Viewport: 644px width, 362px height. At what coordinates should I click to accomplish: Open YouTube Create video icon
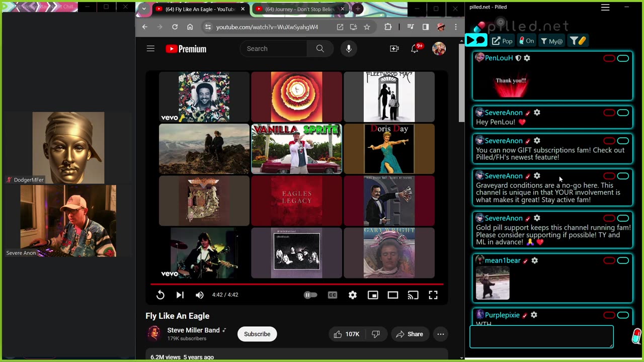coord(394,49)
